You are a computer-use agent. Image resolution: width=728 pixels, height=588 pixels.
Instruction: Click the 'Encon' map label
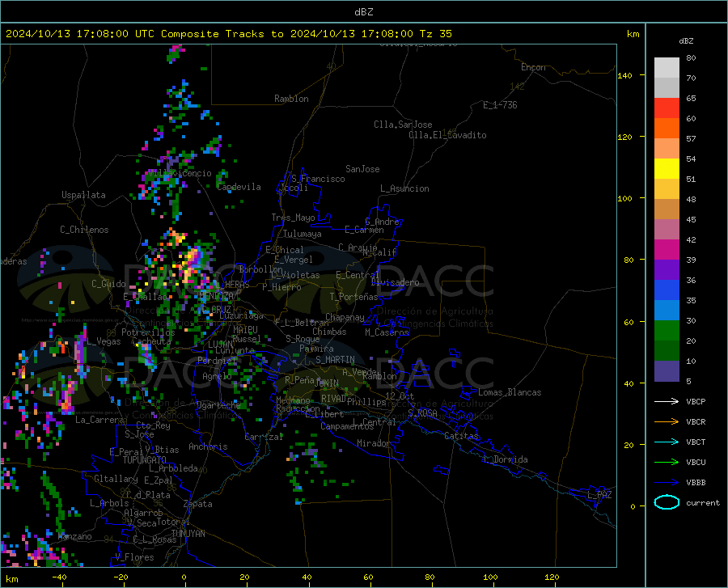tap(533, 67)
